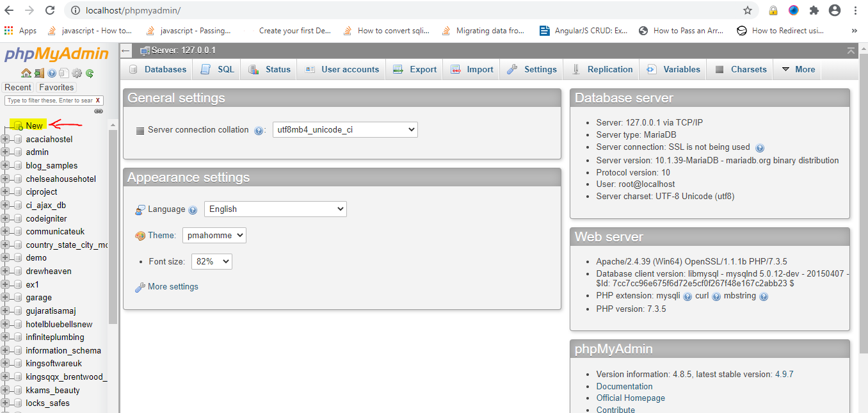868x413 pixels.
Task: Click the More settings link
Action: coord(173,287)
